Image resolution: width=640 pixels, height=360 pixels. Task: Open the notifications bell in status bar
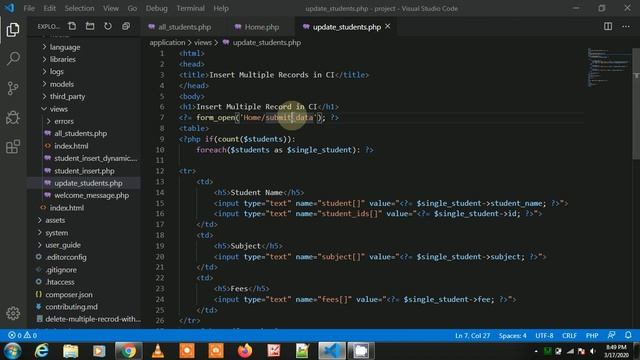(x=628, y=335)
